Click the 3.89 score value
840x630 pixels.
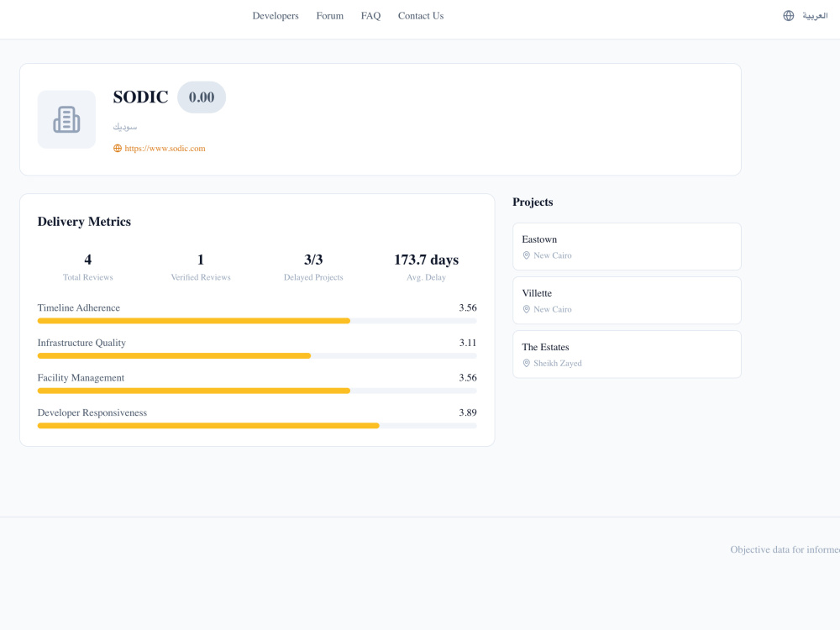click(468, 412)
